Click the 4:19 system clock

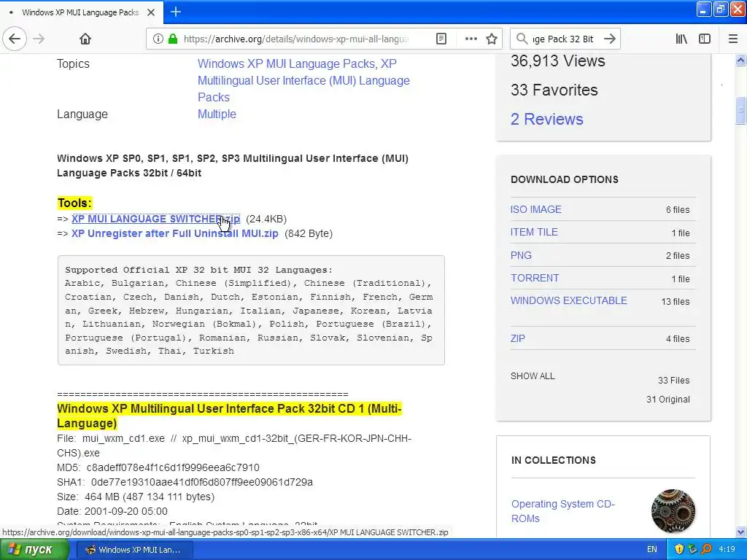click(727, 550)
